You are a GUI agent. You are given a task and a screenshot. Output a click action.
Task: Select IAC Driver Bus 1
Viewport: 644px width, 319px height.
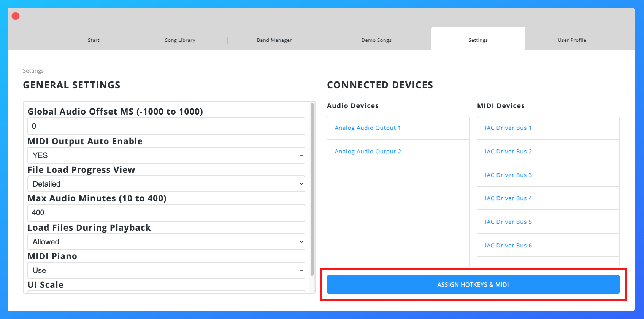pos(508,128)
